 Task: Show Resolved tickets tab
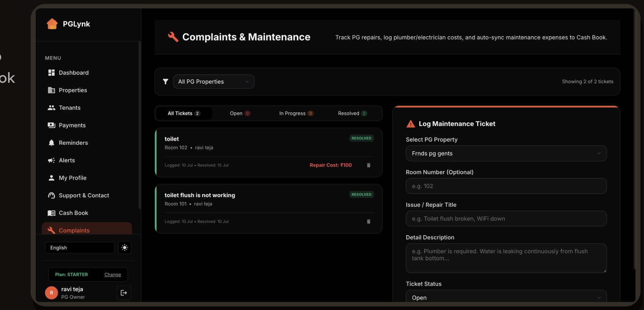[352, 113]
